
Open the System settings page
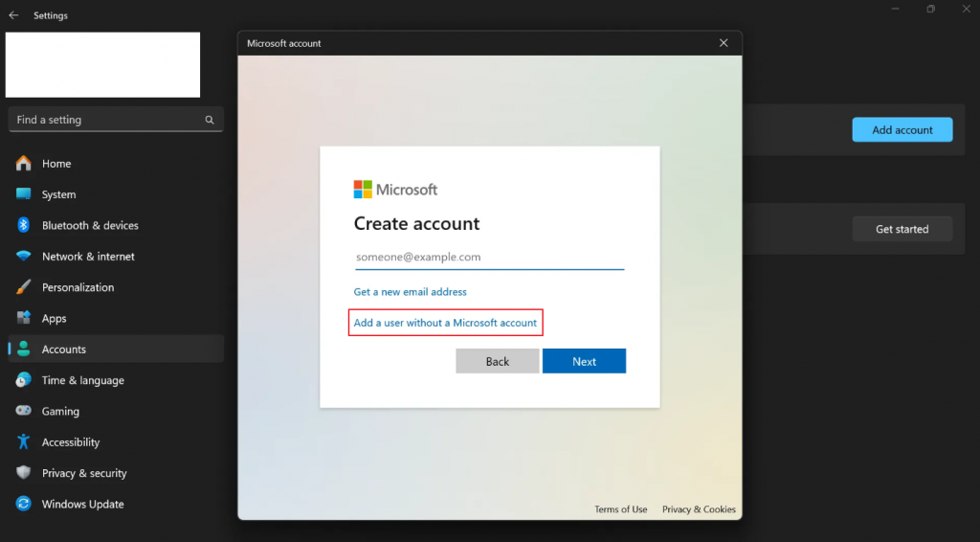coord(116,194)
